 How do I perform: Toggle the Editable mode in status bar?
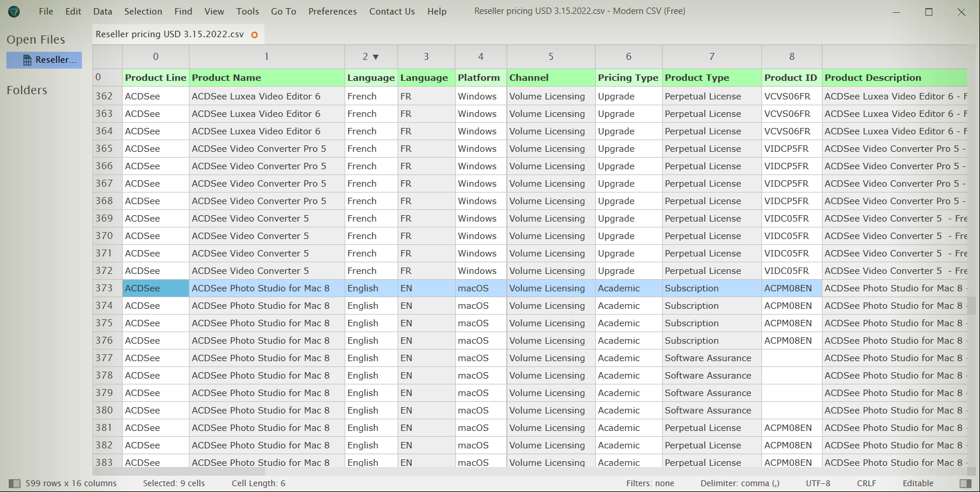click(x=918, y=483)
